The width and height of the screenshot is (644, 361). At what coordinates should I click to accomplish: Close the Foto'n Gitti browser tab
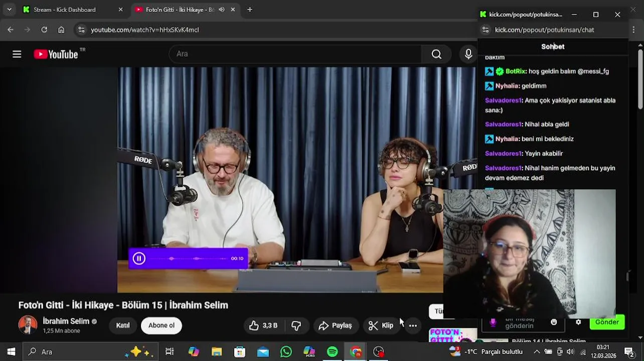coord(233,10)
